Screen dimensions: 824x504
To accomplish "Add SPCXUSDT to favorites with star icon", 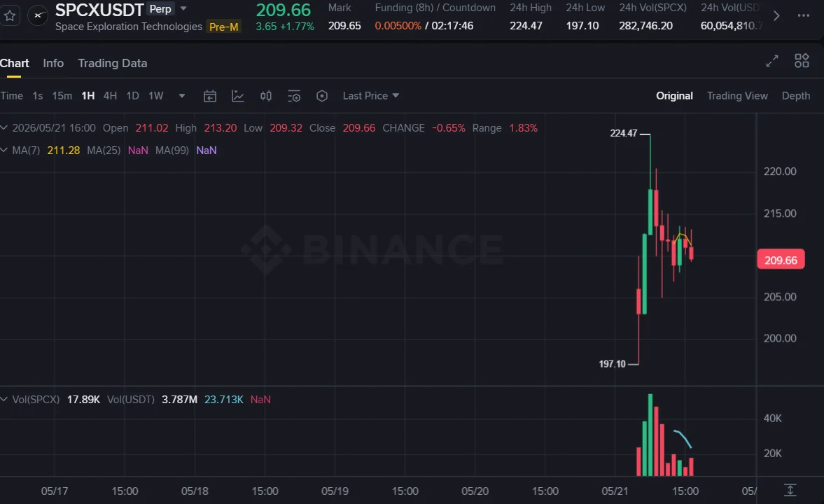I will [x=10, y=16].
